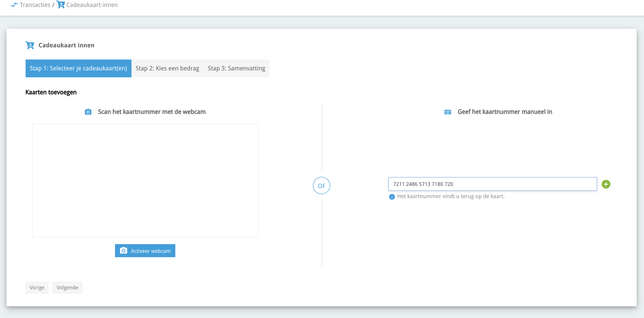Click the Volgende button
Image resolution: width=644 pixels, height=318 pixels.
tap(67, 287)
